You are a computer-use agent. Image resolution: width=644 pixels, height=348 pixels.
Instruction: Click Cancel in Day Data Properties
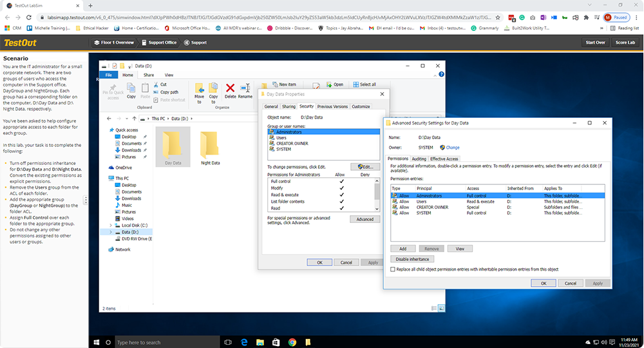[346, 262]
